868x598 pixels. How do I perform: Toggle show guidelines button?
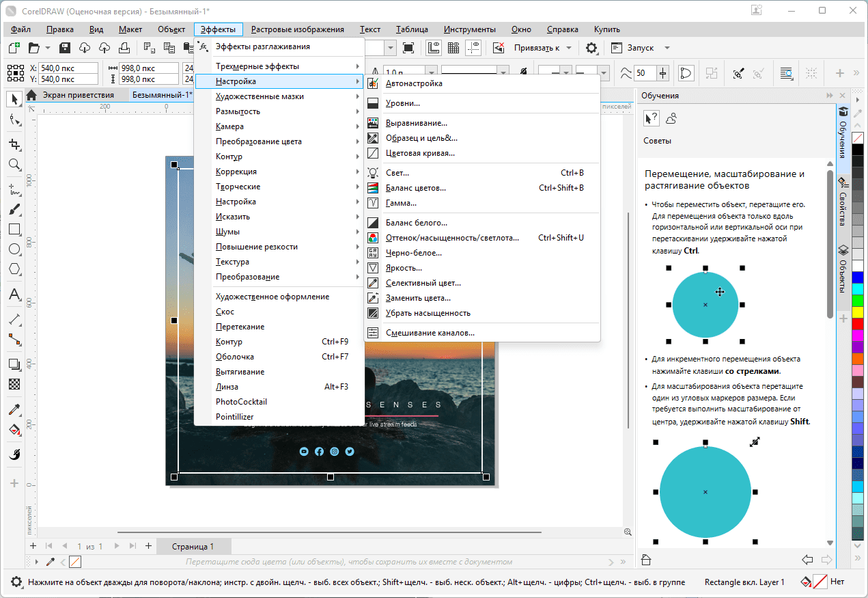[x=473, y=48]
